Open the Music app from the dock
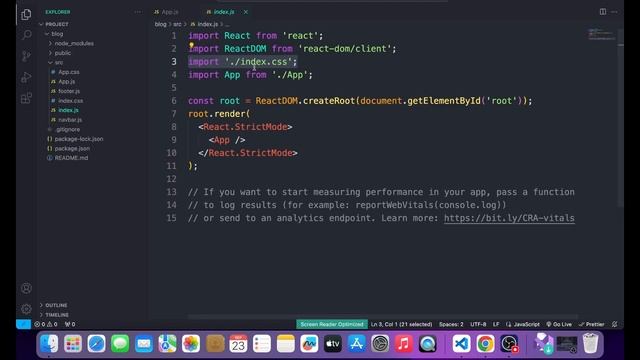640x360 pixels. (404, 344)
